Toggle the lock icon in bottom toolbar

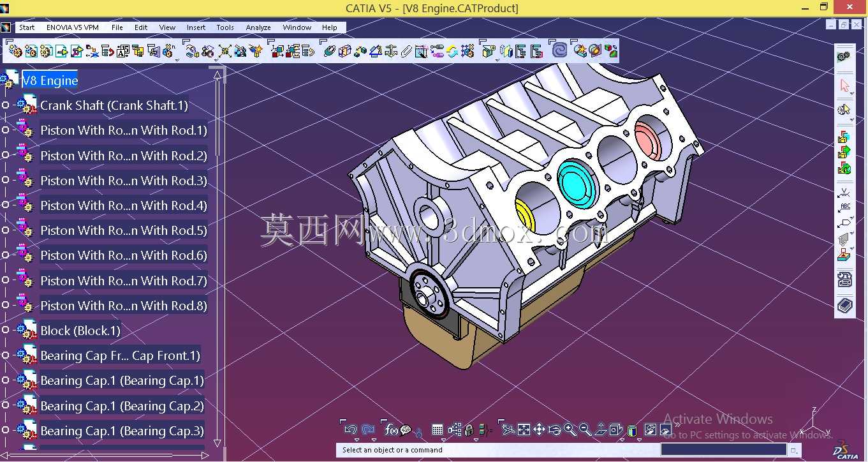pyautogui.click(x=469, y=429)
